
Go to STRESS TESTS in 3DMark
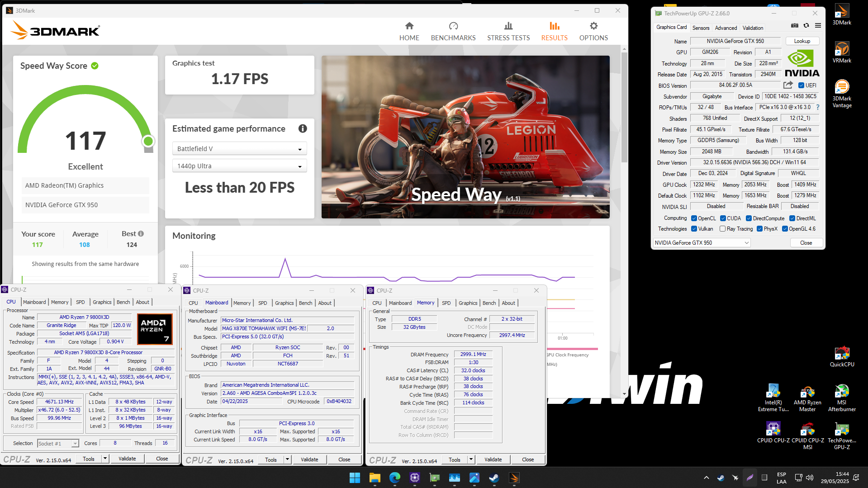click(508, 31)
